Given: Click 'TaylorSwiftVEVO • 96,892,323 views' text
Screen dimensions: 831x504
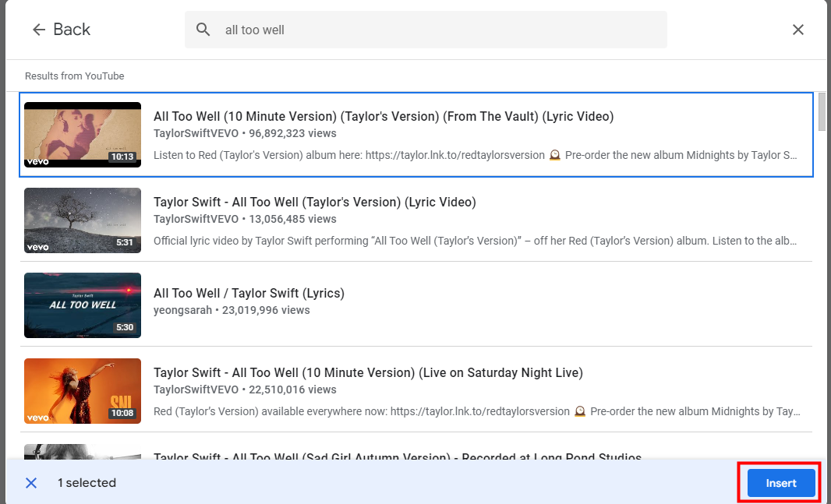Looking at the screenshot, I should click(x=245, y=133).
